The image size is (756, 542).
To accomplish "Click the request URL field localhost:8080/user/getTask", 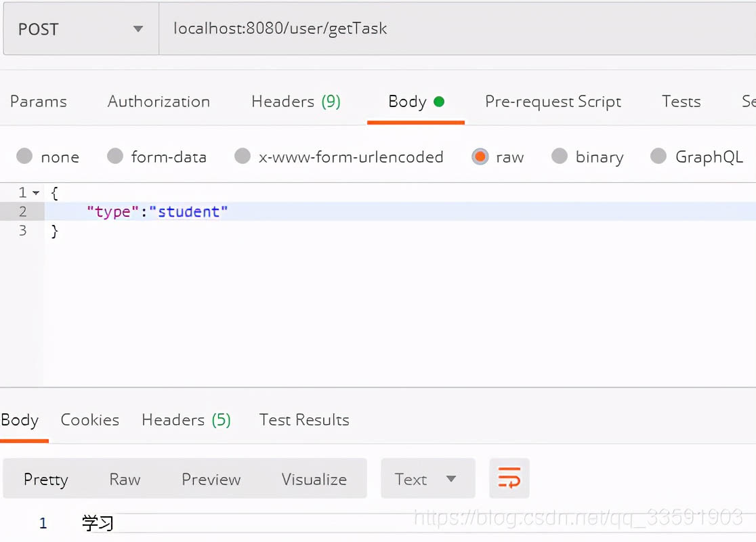I will [457, 29].
